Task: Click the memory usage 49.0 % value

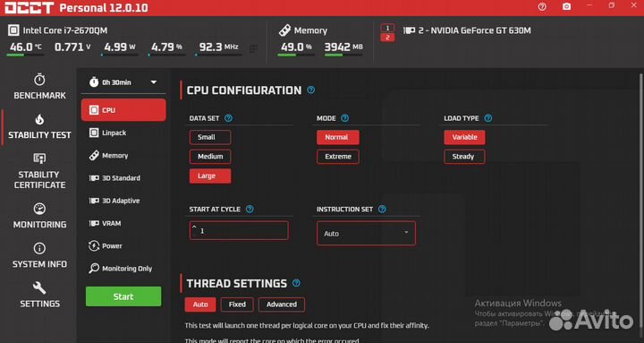Action: coord(296,47)
